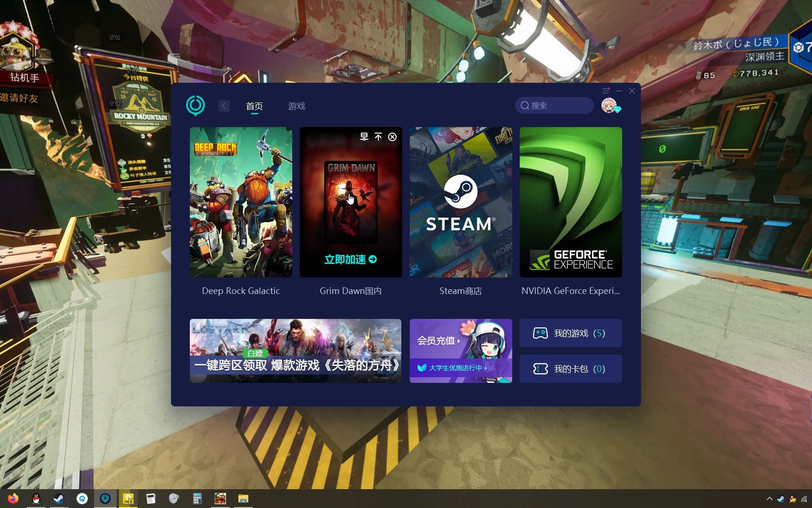Open 我的游戏 (5) list
Screen dimensions: 812x508
[x=571, y=333]
